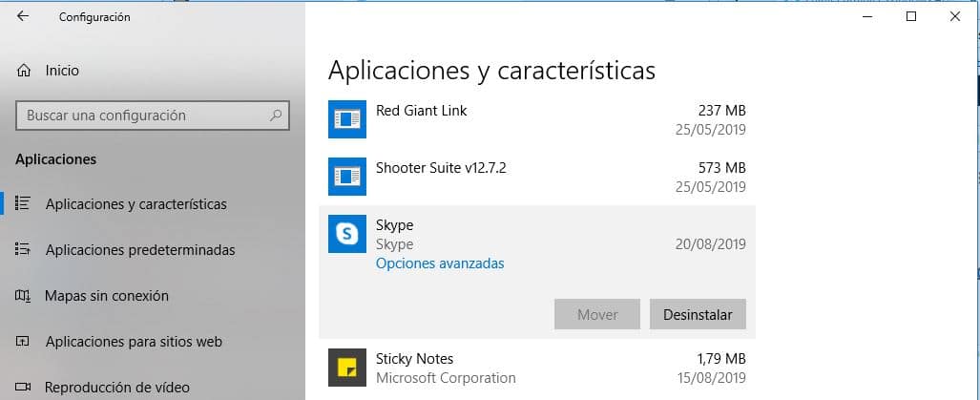The height and width of the screenshot is (400, 980).
Task: Select the Reproducción de vídeo camera icon
Action: click(23, 387)
